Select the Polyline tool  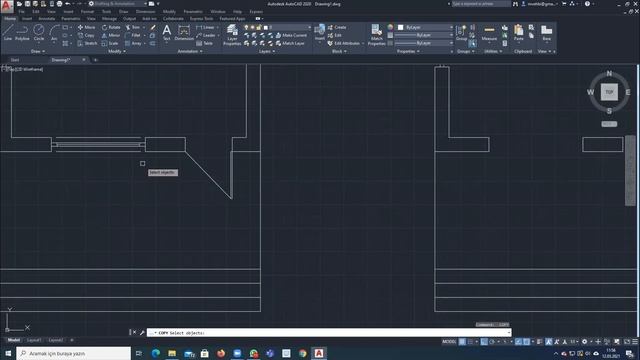22,32
